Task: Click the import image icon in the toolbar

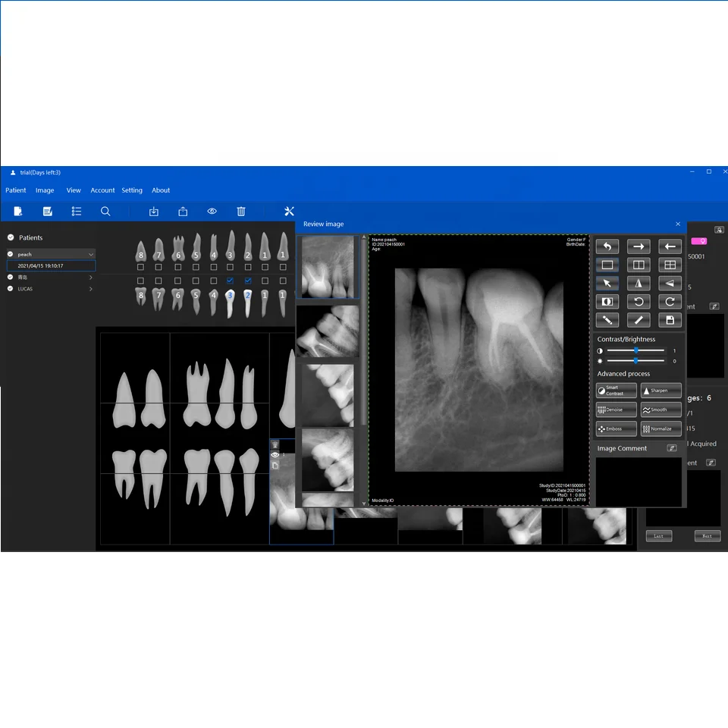Action: click(154, 212)
